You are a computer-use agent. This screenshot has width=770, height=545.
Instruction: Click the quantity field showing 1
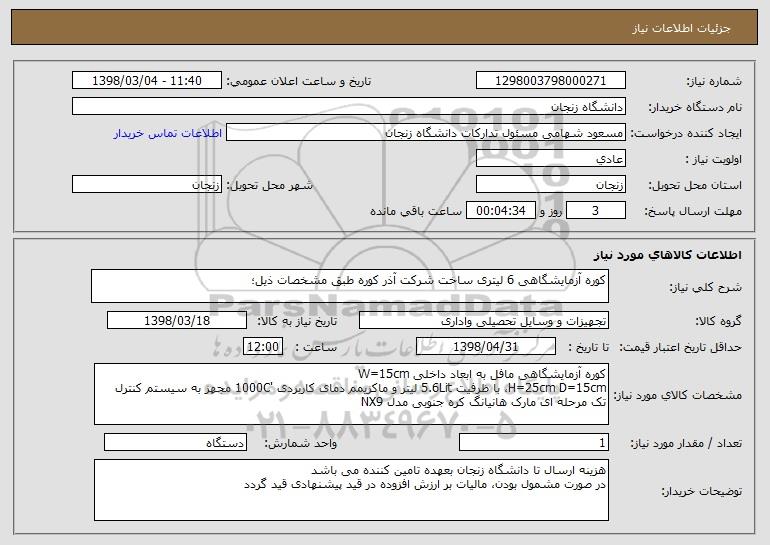[534, 442]
